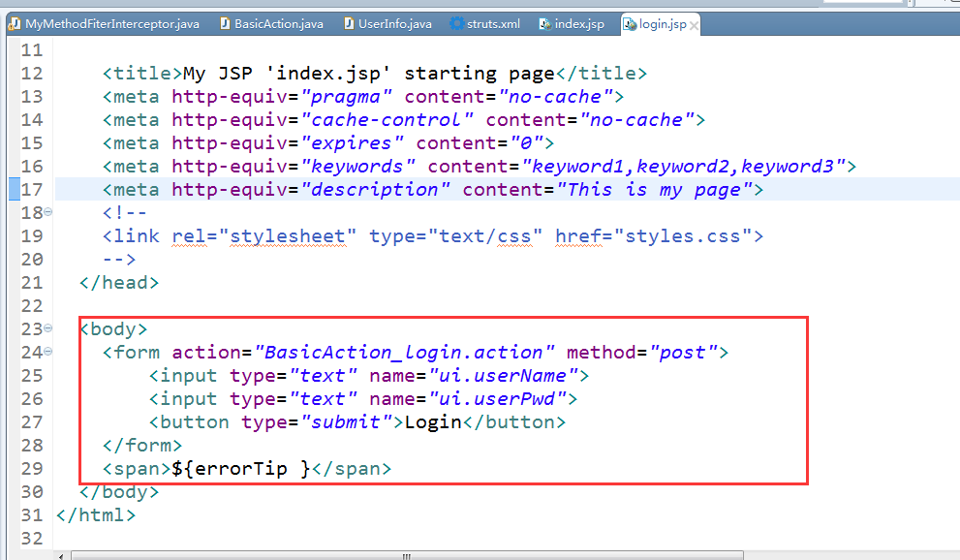Click the closing </body> tag
The image size is (960, 560).
119,492
